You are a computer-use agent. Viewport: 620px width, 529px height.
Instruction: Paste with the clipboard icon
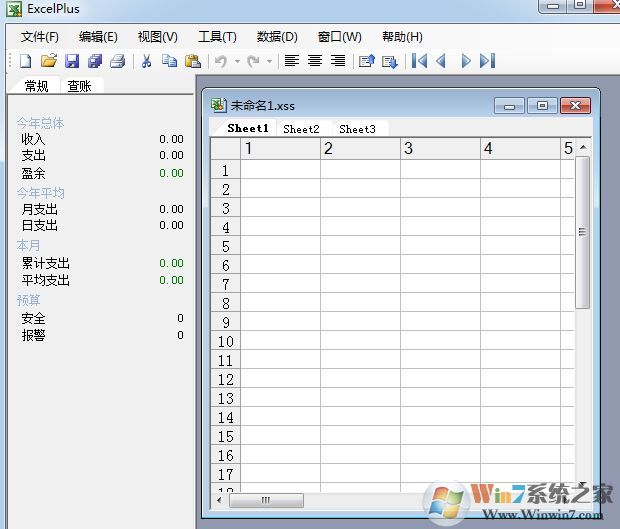pos(193,61)
